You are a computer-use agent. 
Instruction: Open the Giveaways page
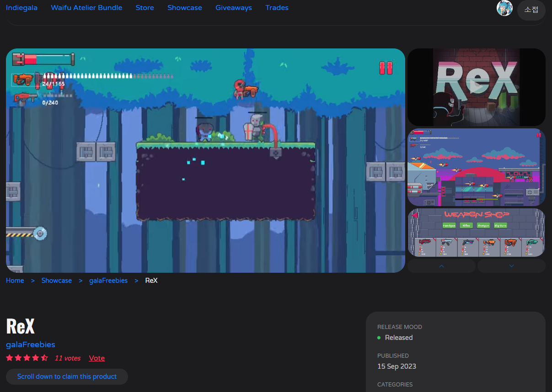[234, 8]
